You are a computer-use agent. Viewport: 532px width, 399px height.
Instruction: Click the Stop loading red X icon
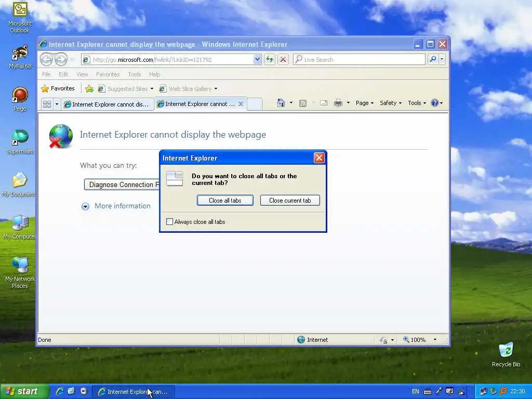(x=283, y=60)
